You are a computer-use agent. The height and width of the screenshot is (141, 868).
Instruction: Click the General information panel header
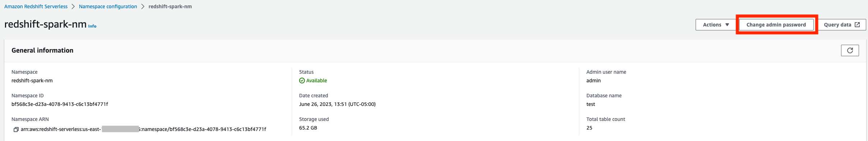click(x=42, y=50)
